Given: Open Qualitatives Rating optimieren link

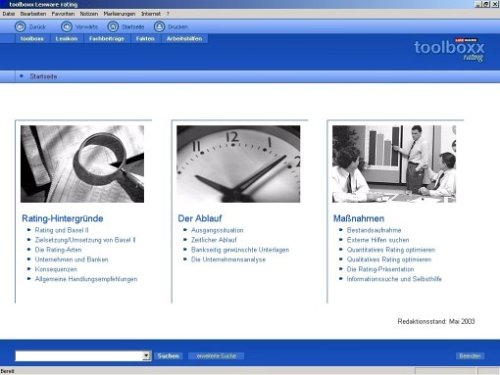Looking at the screenshot, I should pos(389,259).
